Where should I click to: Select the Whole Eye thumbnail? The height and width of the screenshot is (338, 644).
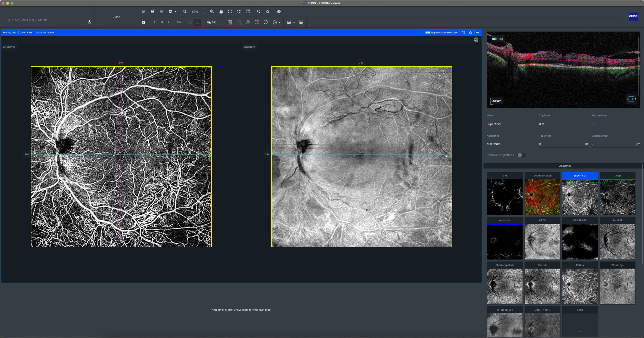(x=618, y=283)
